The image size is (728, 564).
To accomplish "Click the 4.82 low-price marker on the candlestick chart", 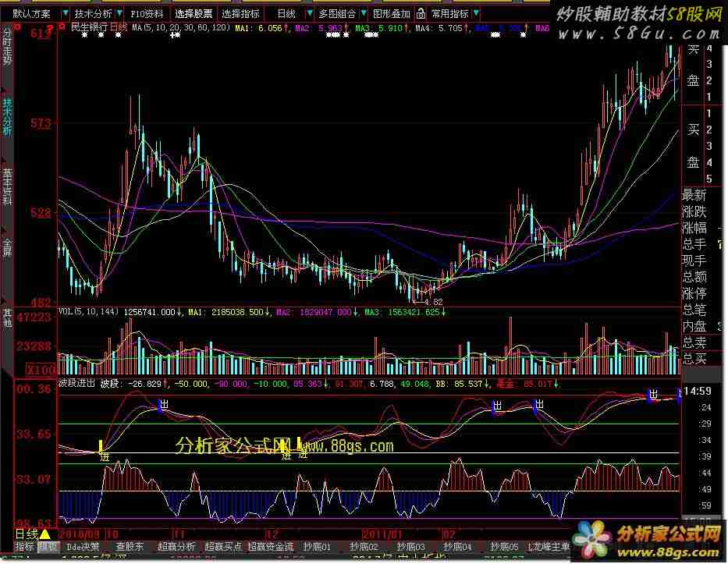I will pyautogui.click(x=433, y=302).
